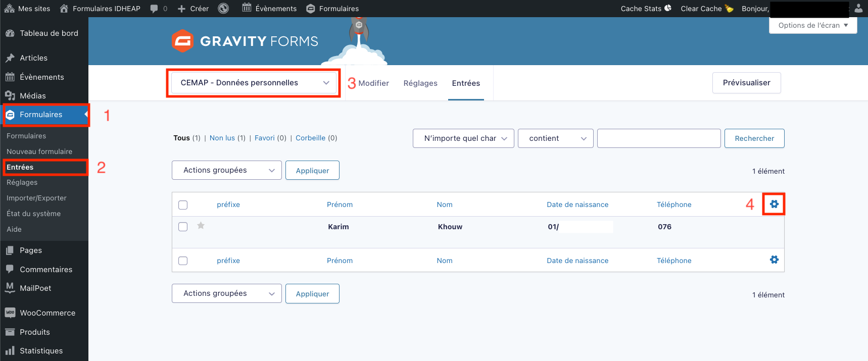Image resolution: width=868 pixels, height=361 pixels.
Task: Click the gear icon in table footer
Action: coord(774,260)
